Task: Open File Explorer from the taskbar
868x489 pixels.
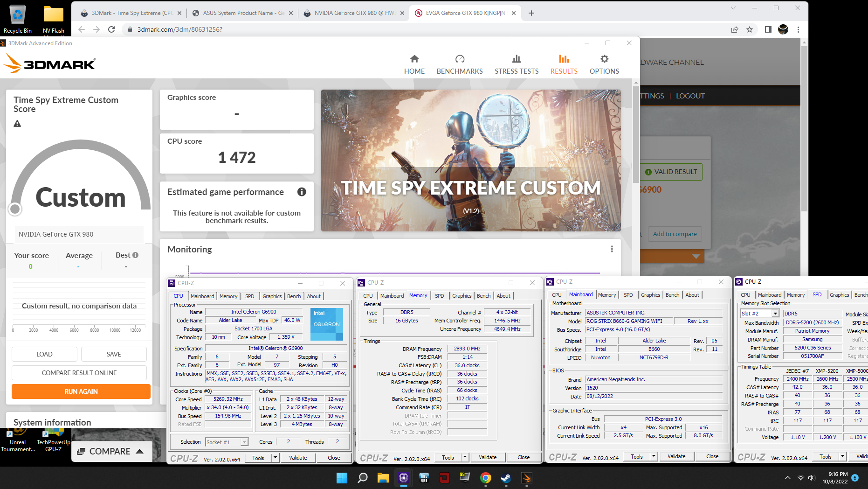Action: [383, 478]
